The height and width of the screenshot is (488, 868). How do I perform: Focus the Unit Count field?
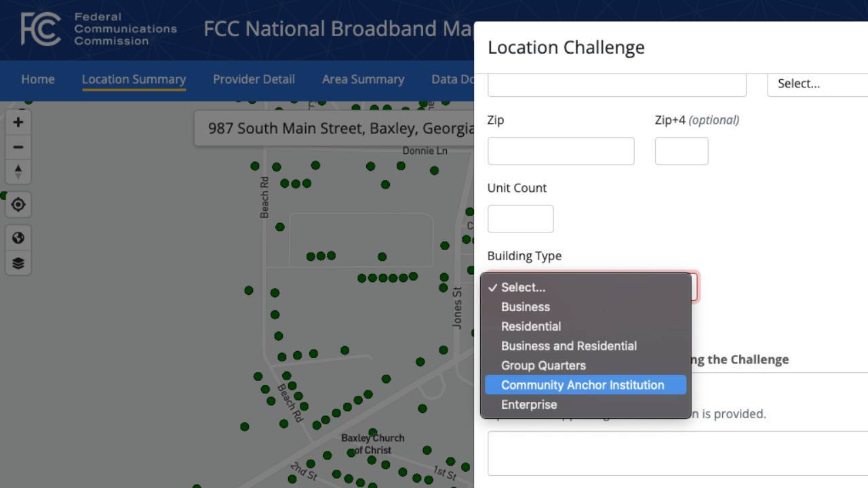(x=521, y=219)
